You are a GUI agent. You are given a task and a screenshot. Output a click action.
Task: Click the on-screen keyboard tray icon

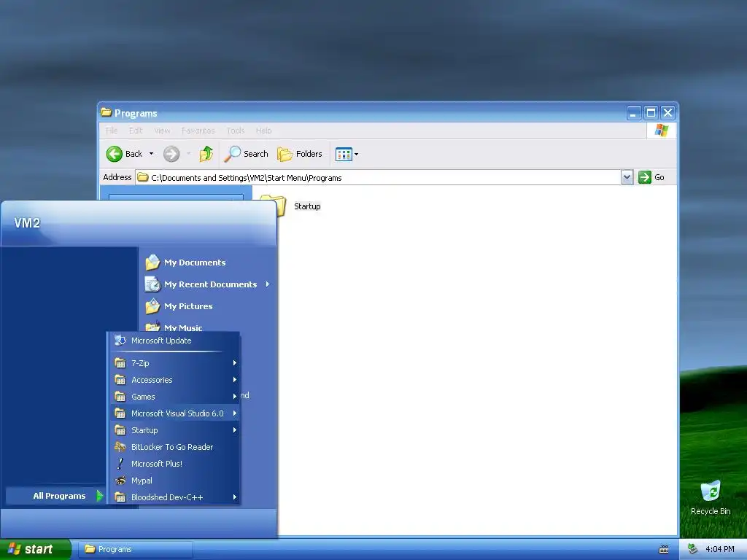[664, 550]
